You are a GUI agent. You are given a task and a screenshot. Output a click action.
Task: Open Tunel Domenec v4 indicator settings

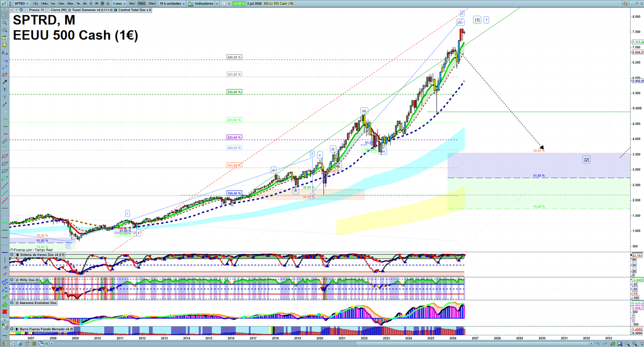89,10
